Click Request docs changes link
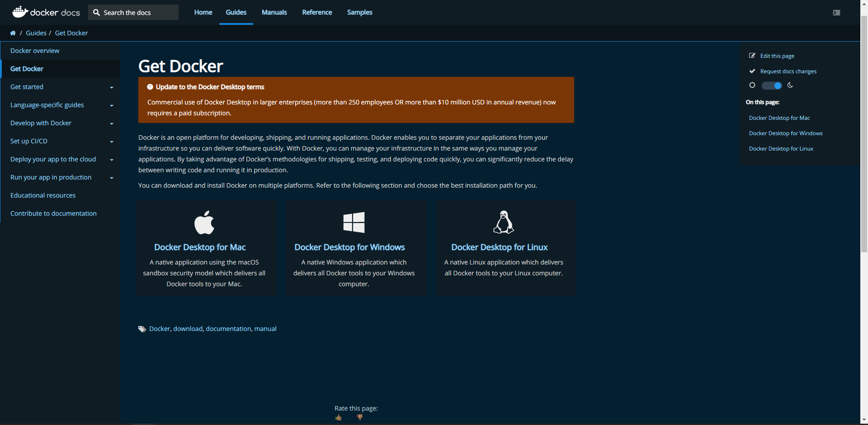Viewport: 868px width, 425px height. pyautogui.click(x=788, y=71)
